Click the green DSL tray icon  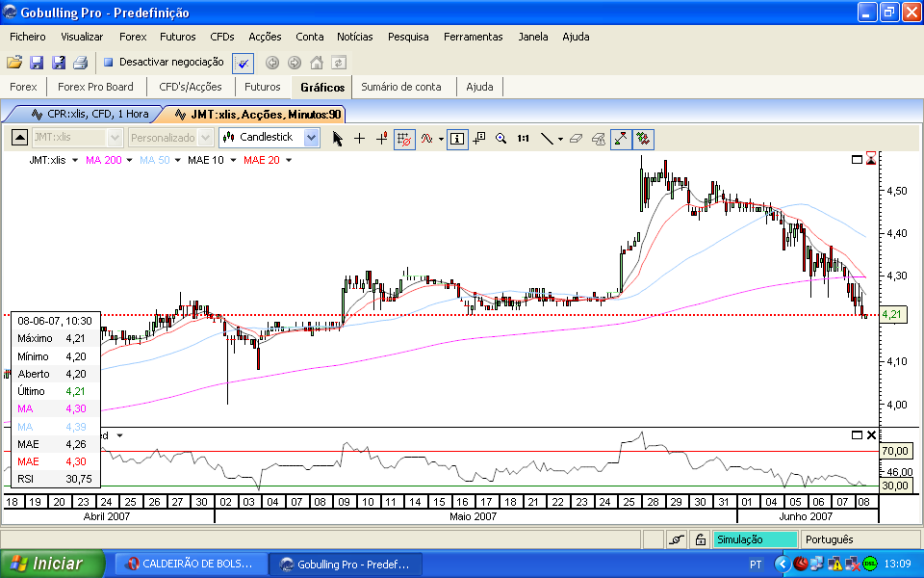pyautogui.click(x=870, y=564)
